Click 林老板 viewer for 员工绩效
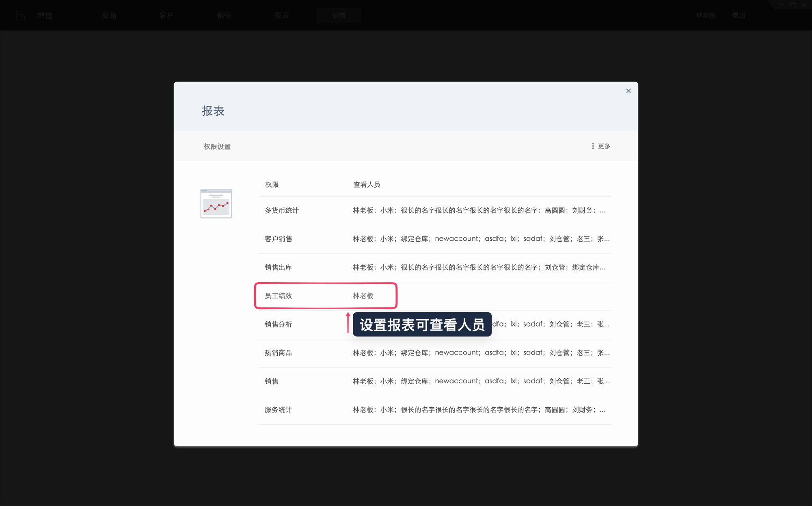This screenshot has height=506, width=812. [363, 296]
